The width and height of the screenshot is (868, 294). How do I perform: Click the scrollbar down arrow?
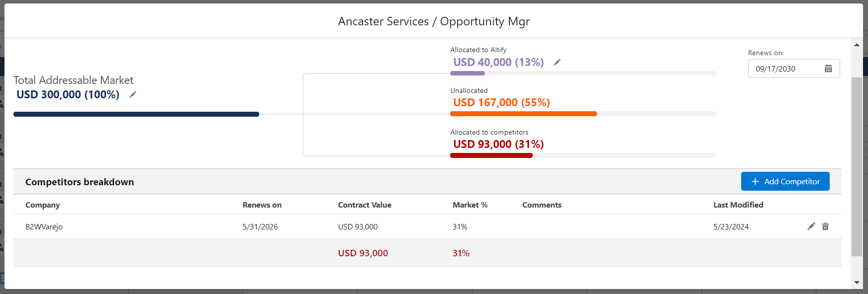(857, 282)
